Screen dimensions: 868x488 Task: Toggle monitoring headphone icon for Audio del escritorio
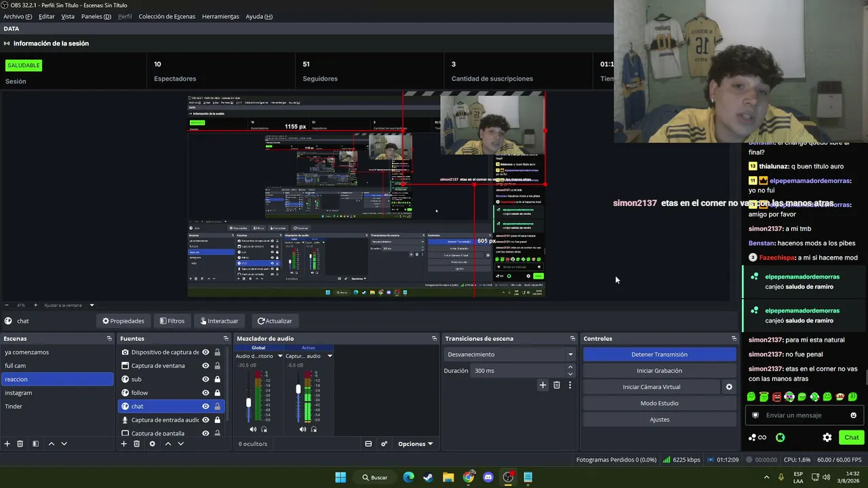click(x=264, y=429)
